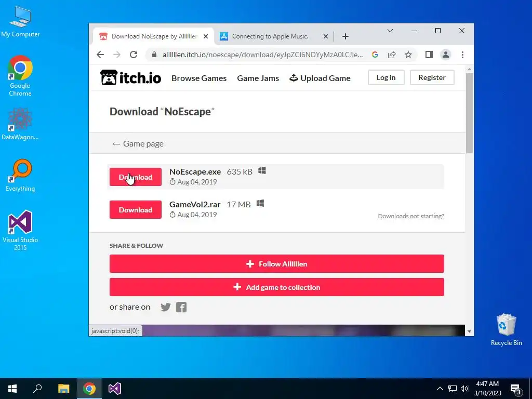Select the Everything search desktop shortcut
The width and height of the screenshot is (532, 399).
[x=20, y=176]
